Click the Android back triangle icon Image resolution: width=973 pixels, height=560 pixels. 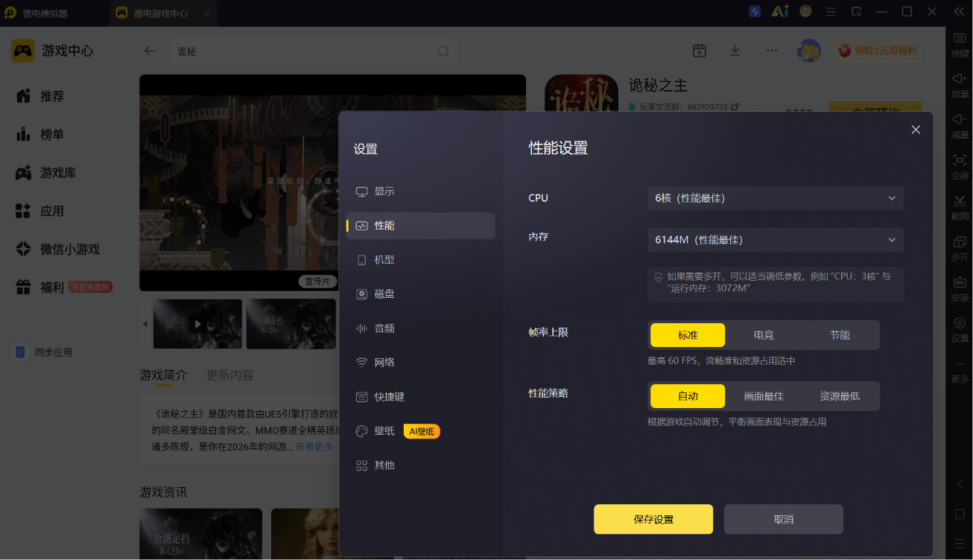(x=960, y=485)
